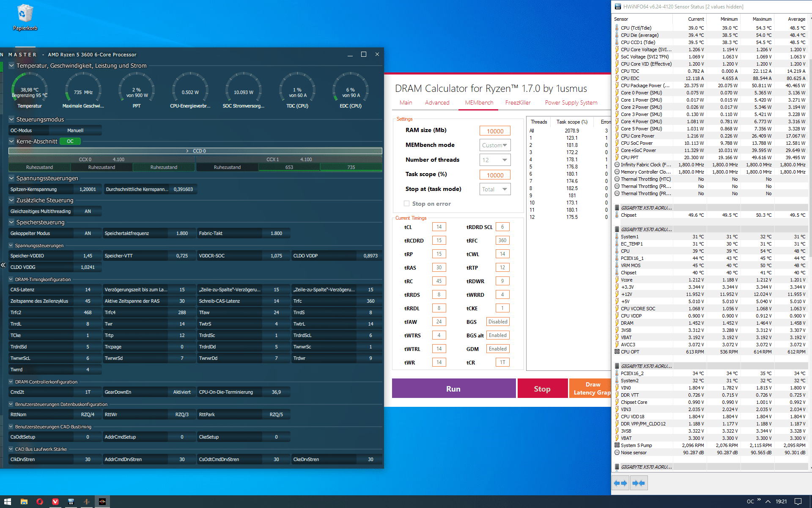Click the Ruhezustand bar for the third core
Viewport: 812px width, 508px height.
click(x=164, y=167)
